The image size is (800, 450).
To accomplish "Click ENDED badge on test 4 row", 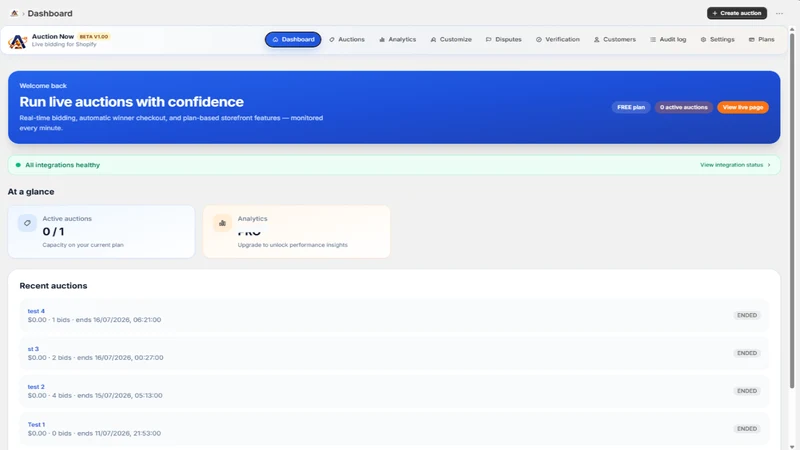I will pos(747,315).
